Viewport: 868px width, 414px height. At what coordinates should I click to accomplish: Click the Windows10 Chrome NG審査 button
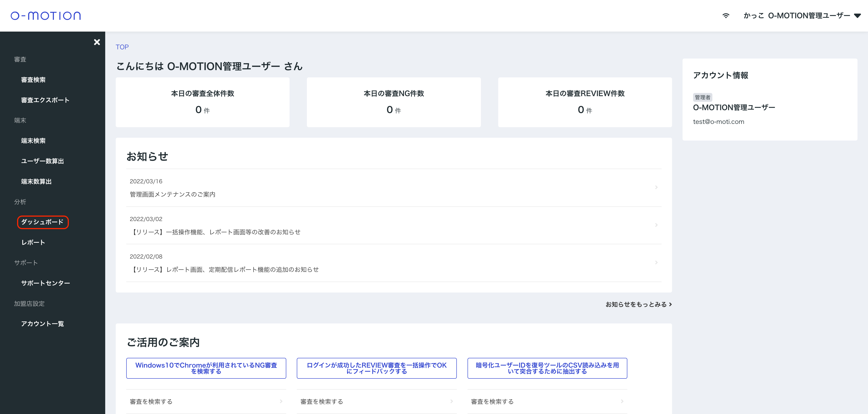click(206, 368)
